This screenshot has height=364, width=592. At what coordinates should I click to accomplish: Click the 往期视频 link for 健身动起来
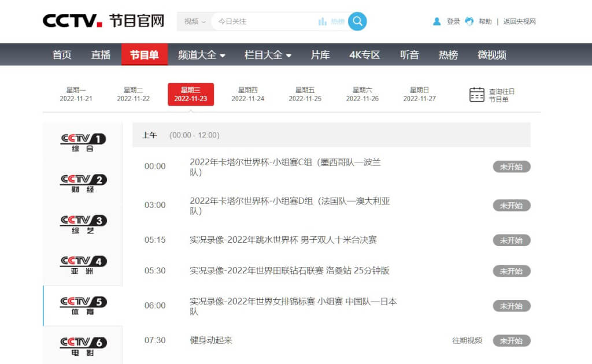[x=467, y=341]
